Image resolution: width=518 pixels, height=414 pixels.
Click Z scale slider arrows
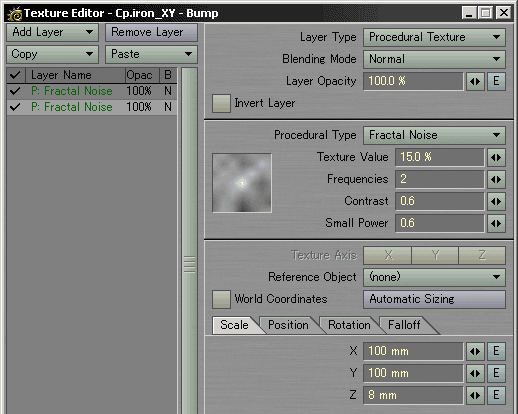(475, 395)
